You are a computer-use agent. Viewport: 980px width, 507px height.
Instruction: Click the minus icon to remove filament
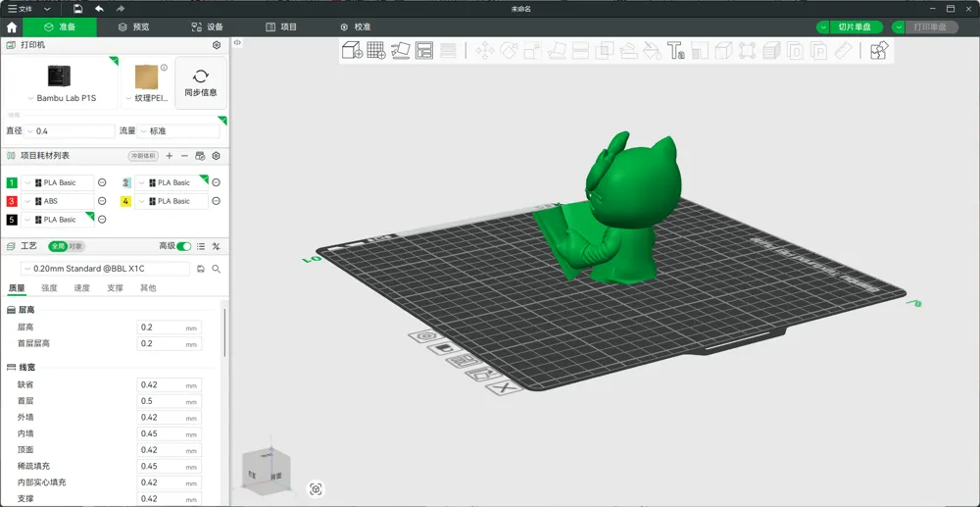pyautogui.click(x=184, y=156)
